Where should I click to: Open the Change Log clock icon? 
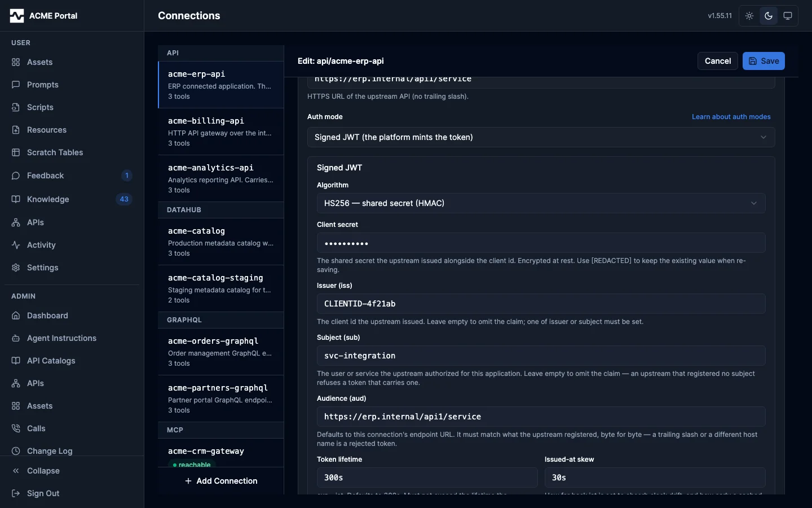16,451
